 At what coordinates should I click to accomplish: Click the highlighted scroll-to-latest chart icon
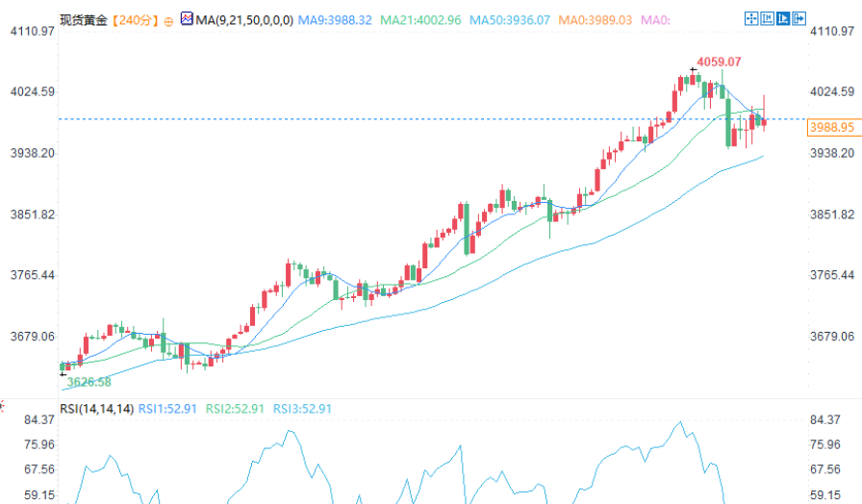(x=785, y=18)
